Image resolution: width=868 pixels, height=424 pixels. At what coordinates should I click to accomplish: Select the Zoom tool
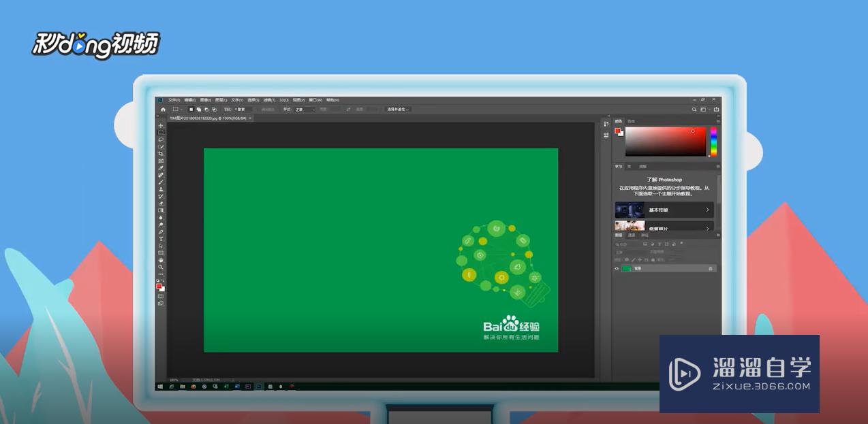point(161,267)
